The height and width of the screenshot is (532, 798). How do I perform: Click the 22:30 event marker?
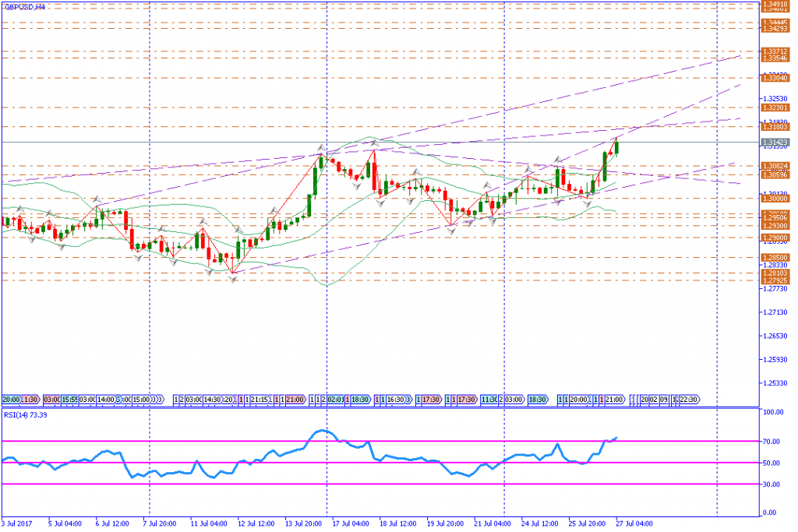(689, 400)
